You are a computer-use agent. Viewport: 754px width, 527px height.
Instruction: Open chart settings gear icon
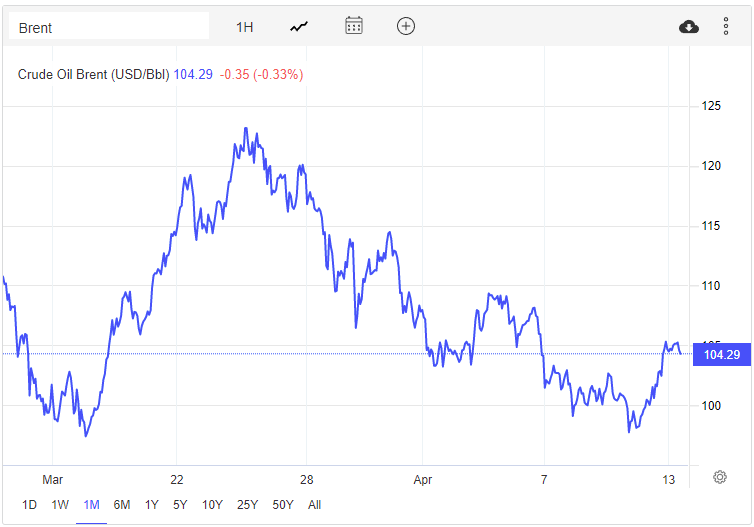click(719, 477)
